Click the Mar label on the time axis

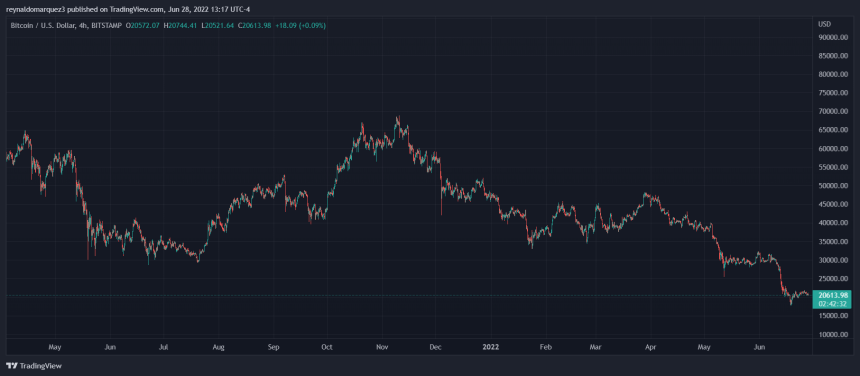click(596, 347)
